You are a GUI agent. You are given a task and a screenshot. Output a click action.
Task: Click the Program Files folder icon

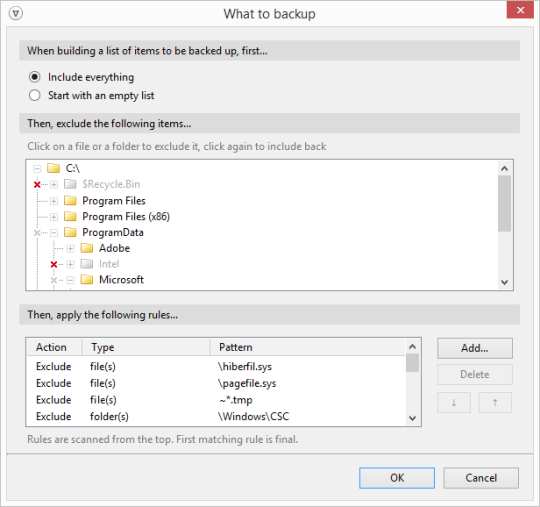[x=70, y=200]
